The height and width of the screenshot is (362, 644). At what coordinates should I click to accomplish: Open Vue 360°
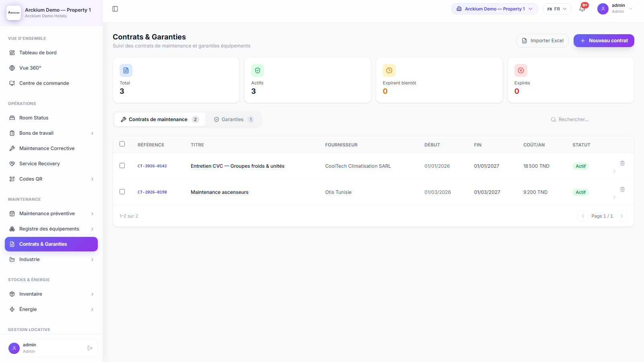pyautogui.click(x=51, y=68)
